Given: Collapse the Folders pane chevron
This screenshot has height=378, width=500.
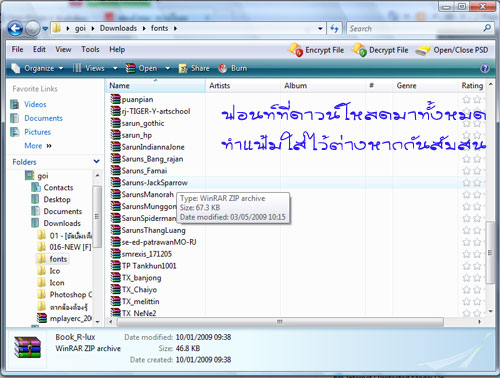Looking at the screenshot, I should (x=97, y=162).
